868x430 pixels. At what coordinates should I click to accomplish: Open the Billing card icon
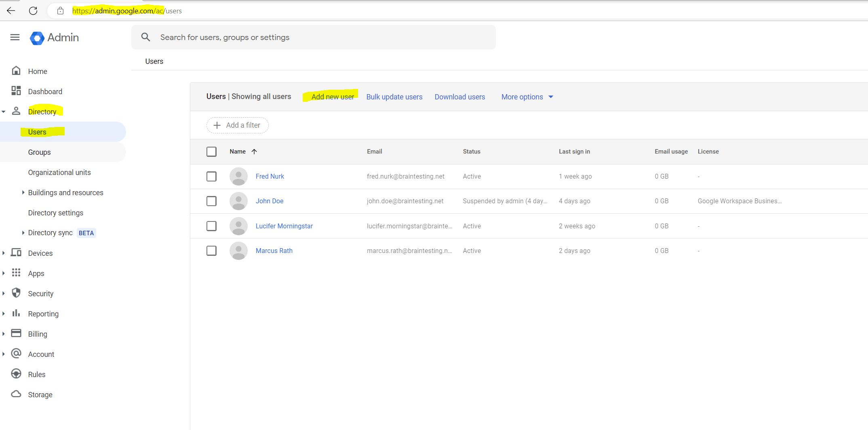[x=16, y=333]
